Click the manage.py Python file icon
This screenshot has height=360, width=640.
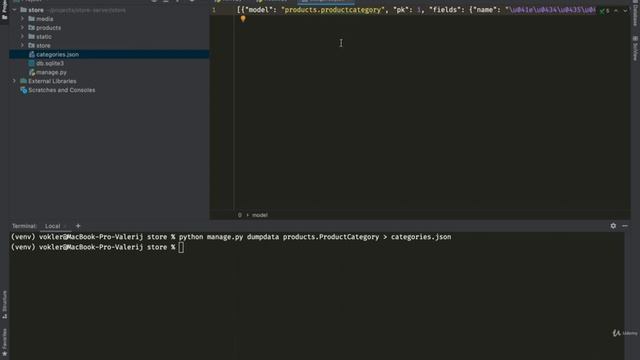tap(32, 72)
